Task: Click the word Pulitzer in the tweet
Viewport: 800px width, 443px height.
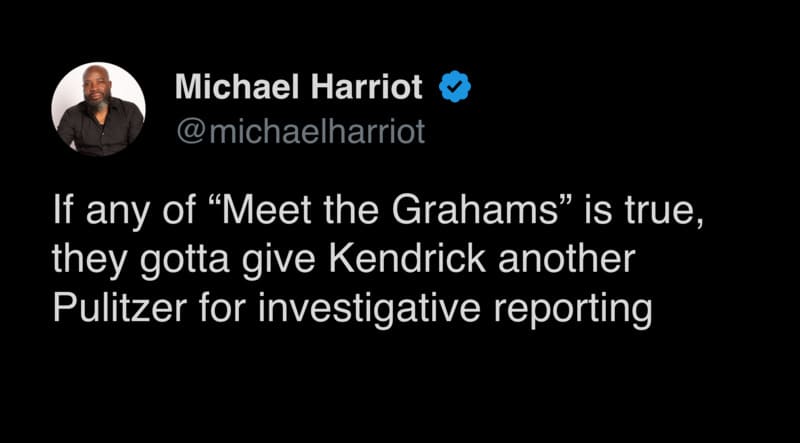Action: pos(121,308)
